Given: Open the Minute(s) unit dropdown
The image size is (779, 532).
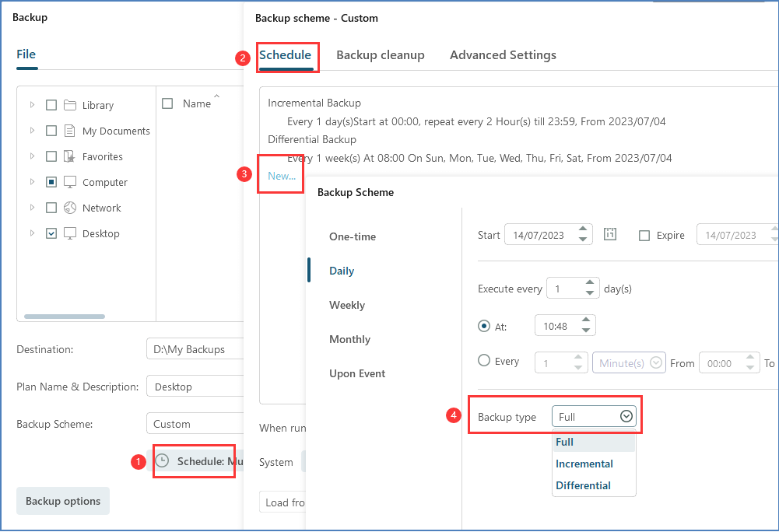Looking at the screenshot, I should tap(629, 363).
